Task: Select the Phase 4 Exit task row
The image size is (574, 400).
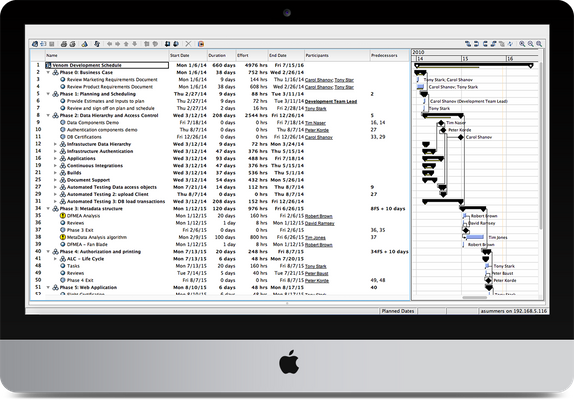Action: (x=220, y=280)
